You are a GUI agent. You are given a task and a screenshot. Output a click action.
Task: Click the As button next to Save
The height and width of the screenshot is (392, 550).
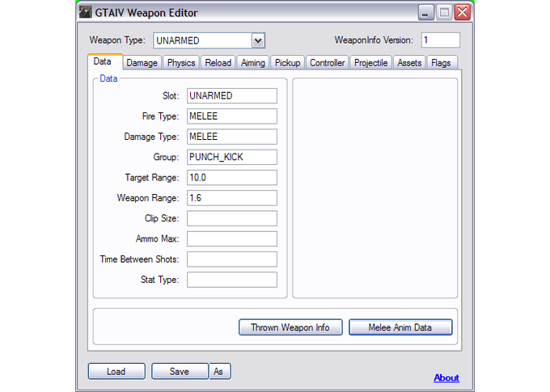pyautogui.click(x=220, y=371)
